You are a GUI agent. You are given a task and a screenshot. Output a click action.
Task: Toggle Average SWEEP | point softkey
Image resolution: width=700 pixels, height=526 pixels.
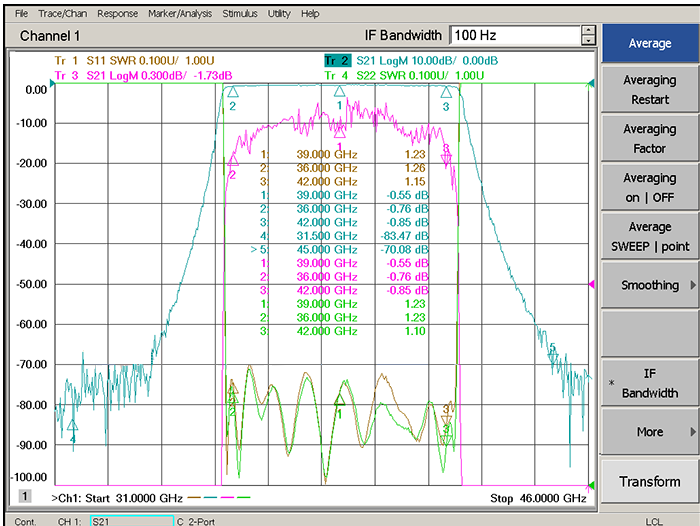tap(650, 237)
